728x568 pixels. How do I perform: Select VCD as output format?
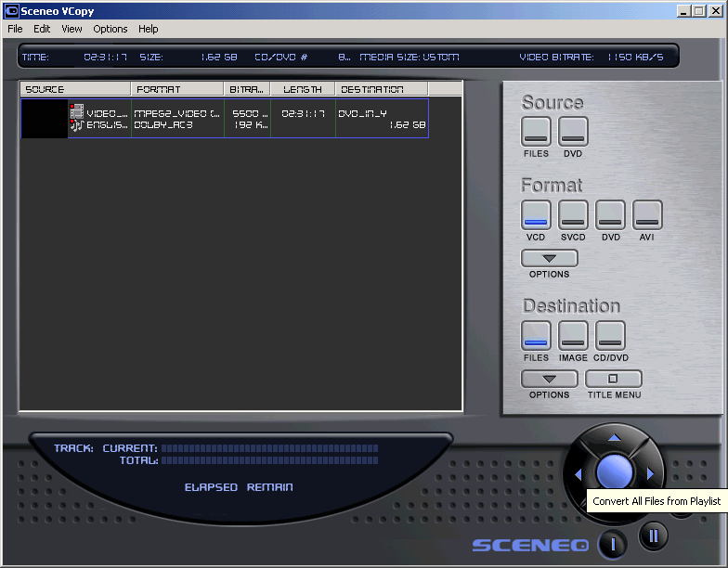[536, 215]
